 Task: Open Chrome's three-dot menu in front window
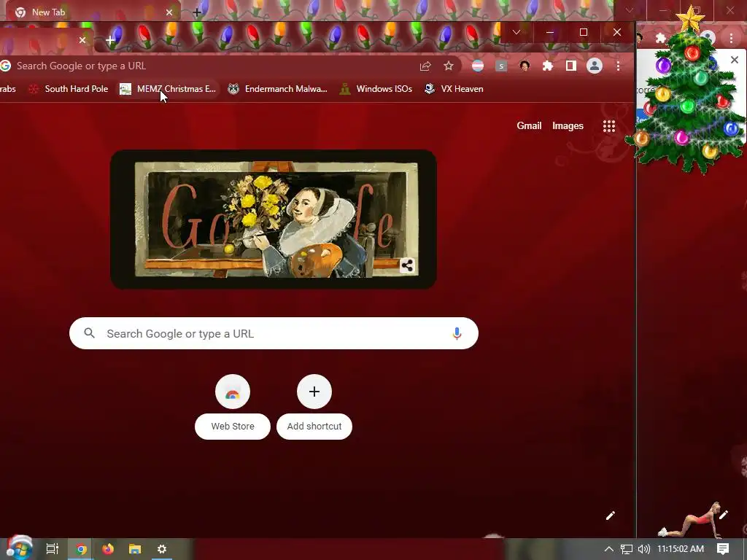coord(618,66)
